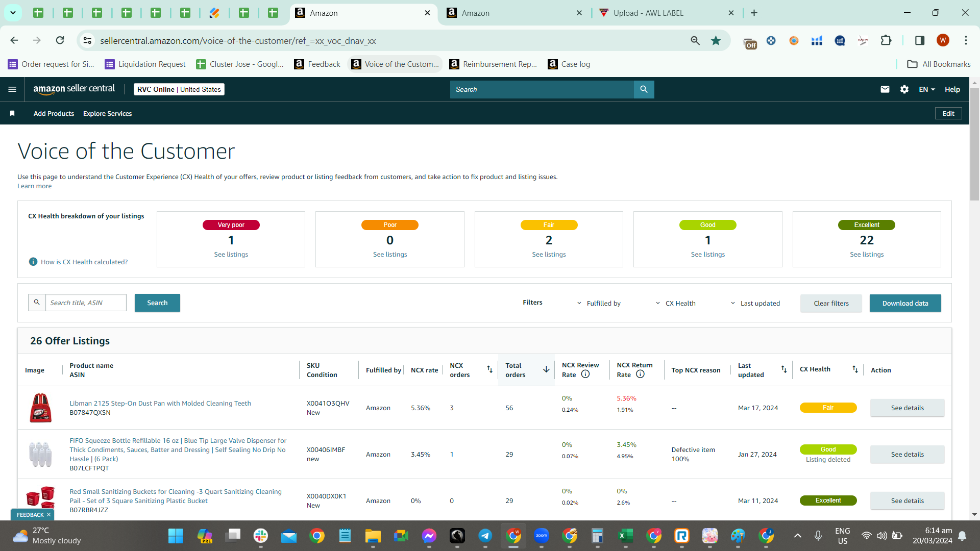
Task: Sort by Last updated column arrows
Action: tap(784, 369)
